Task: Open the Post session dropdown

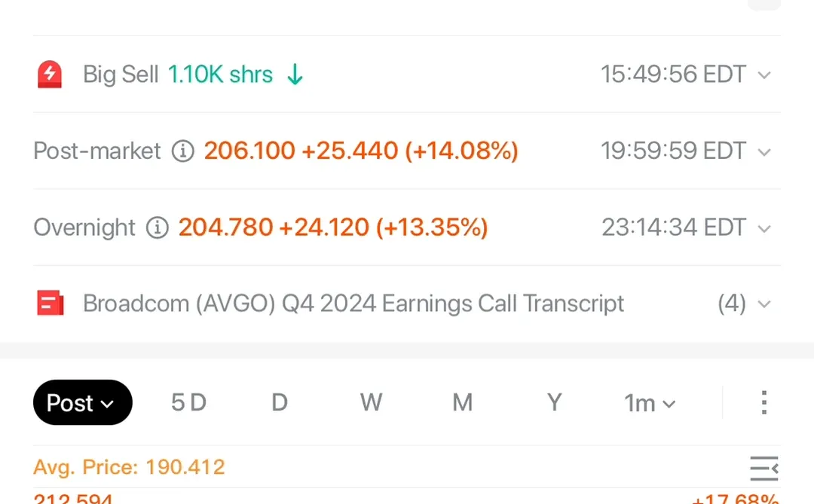Action: pos(82,403)
